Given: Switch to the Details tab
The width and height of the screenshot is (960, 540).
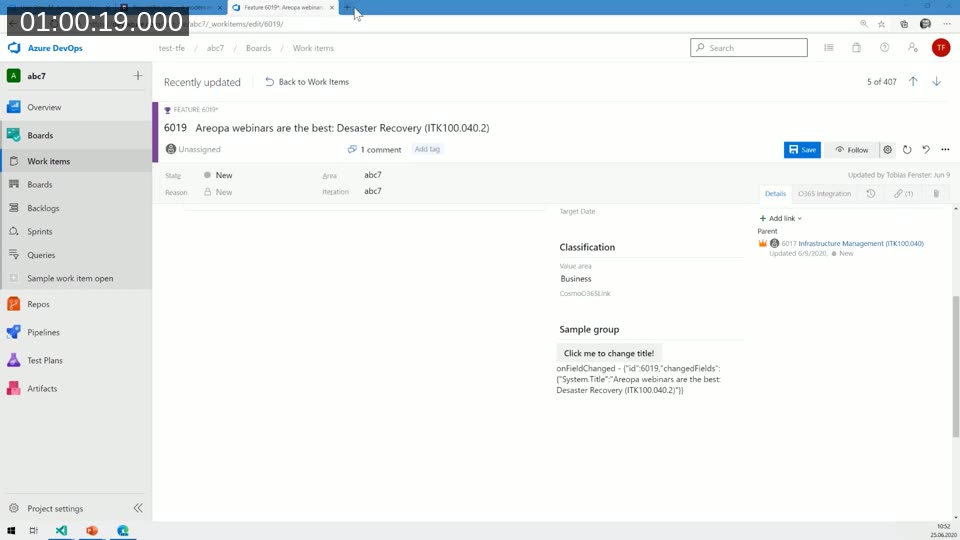Looking at the screenshot, I should click(x=775, y=193).
